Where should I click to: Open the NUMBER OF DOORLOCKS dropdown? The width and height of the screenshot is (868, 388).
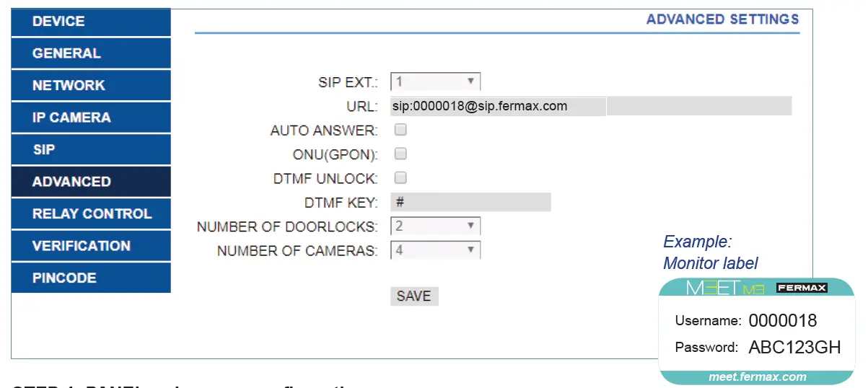(435, 226)
